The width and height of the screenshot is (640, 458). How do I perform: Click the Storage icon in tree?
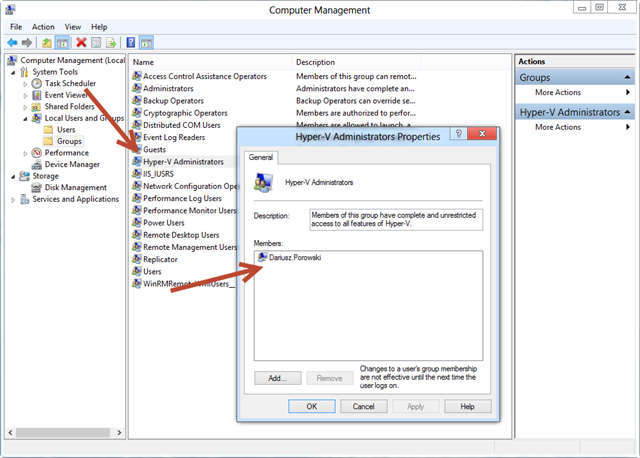[x=24, y=176]
